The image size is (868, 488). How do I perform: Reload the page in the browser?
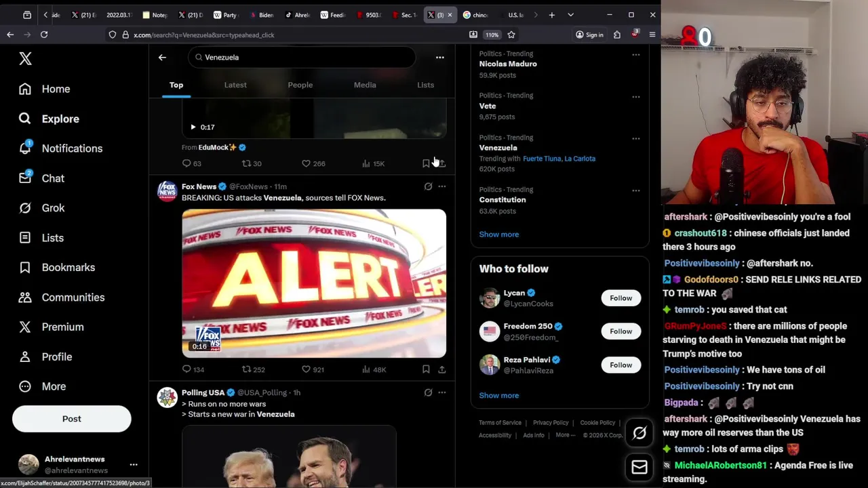pos(44,35)
